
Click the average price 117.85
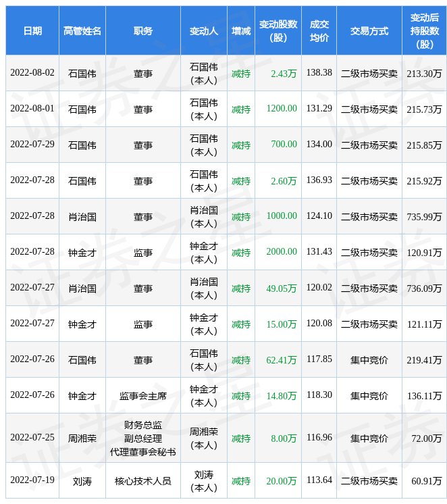[319, 359]
